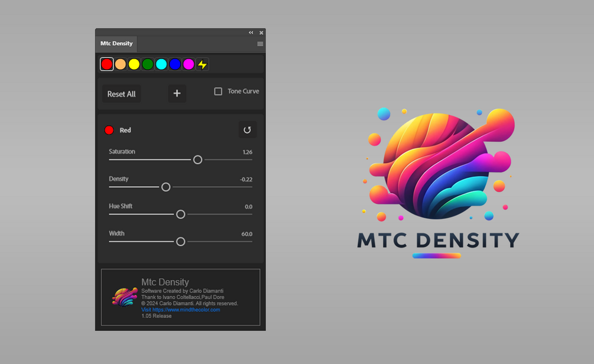Viewport: 594px width, 364px height.
Task: Click the Width slider label
Action: (116, 233)
